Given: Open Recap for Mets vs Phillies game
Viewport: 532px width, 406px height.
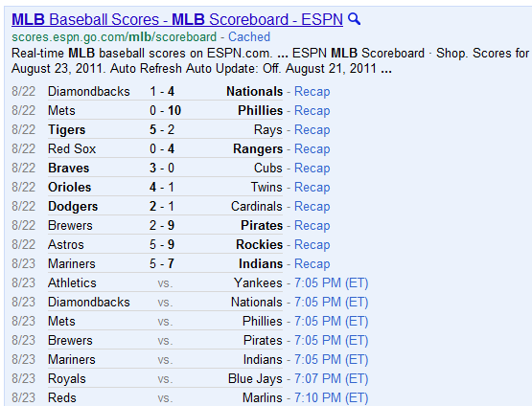Looking at the screenshot, I should coord(312,110).
